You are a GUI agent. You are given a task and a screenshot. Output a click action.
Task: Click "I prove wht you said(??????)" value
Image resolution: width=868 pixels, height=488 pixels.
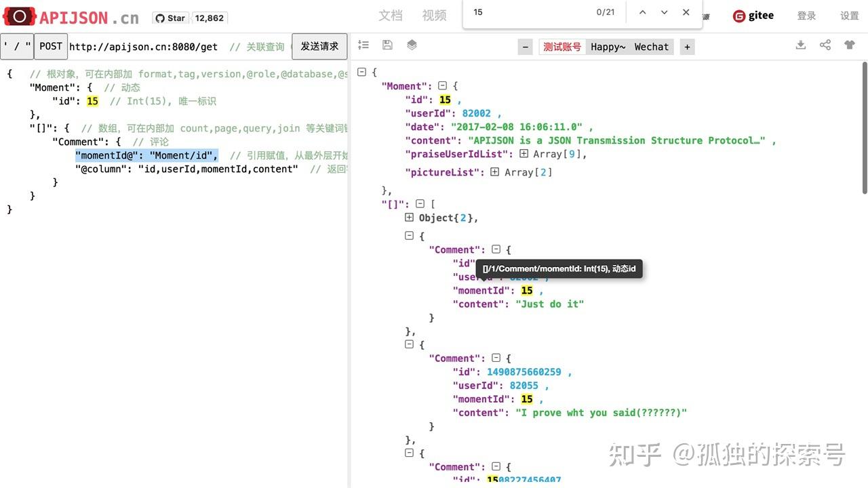coord(601,412)
